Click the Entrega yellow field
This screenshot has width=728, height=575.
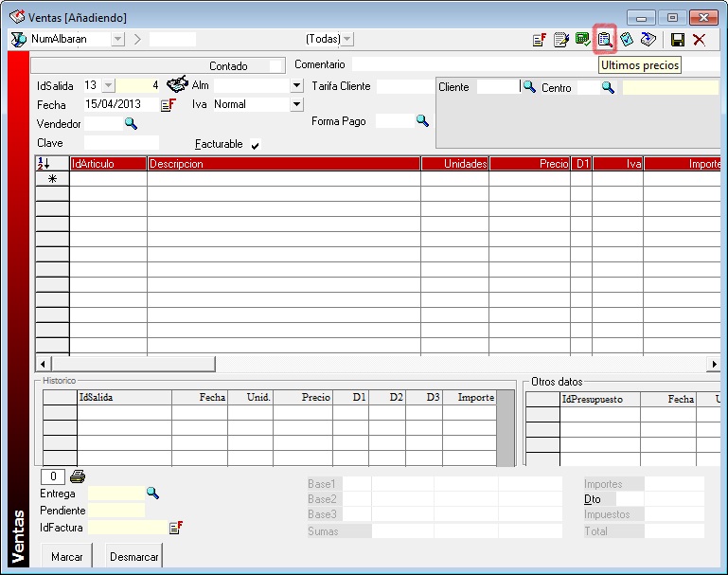(x=116, y=494)
